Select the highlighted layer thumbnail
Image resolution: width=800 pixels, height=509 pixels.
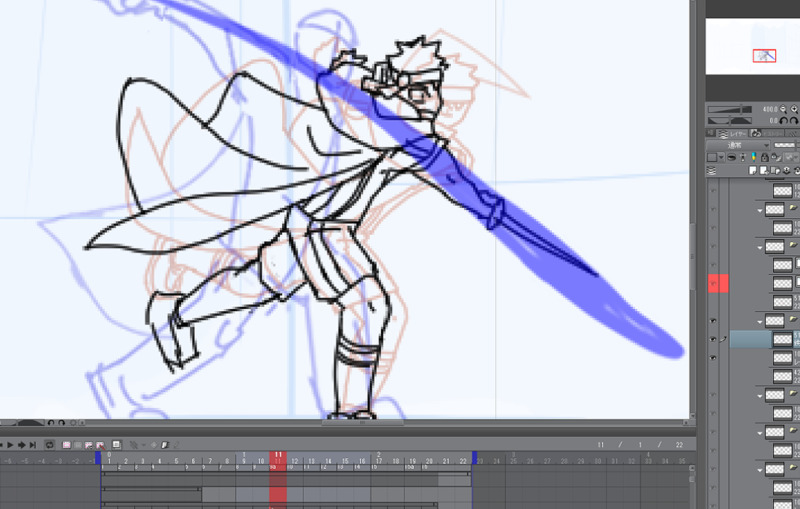click(x=782, y=339)
